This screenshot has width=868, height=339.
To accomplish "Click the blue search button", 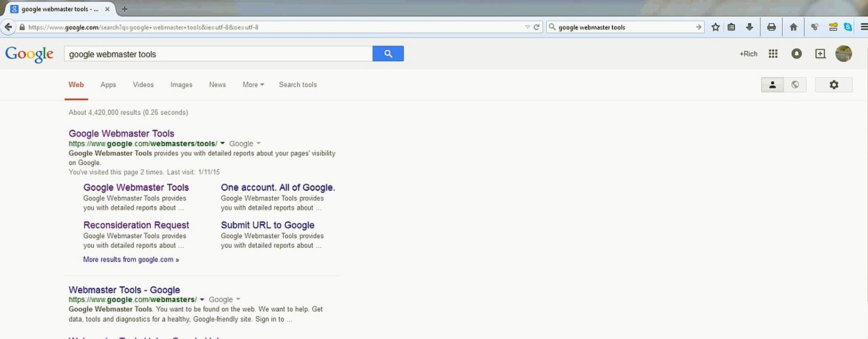I will coord(388,54).
